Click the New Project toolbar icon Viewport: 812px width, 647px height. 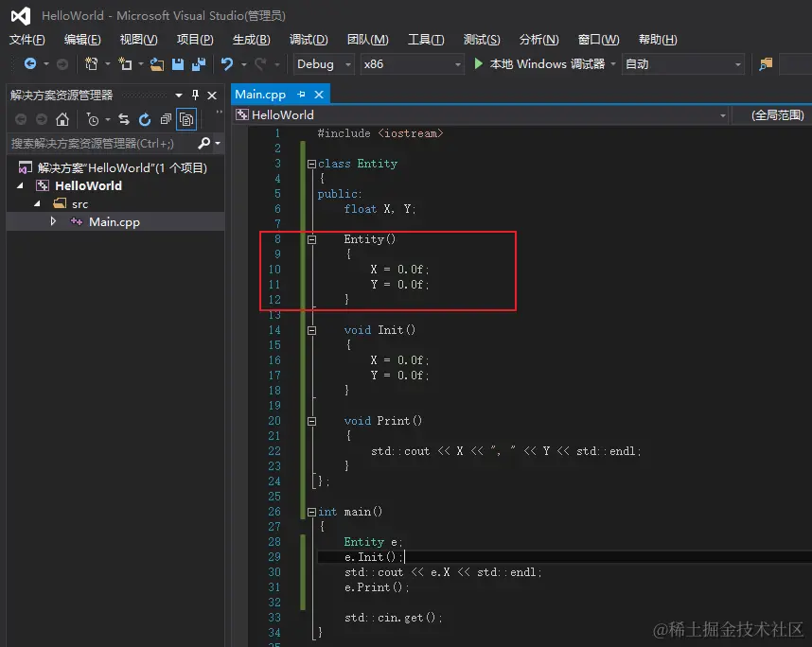(91, 63)
